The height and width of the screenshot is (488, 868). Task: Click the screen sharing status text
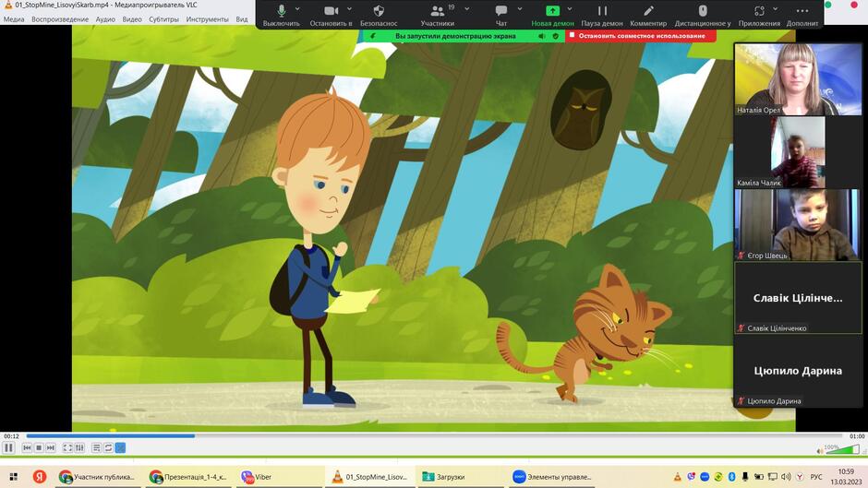(455, 36)
